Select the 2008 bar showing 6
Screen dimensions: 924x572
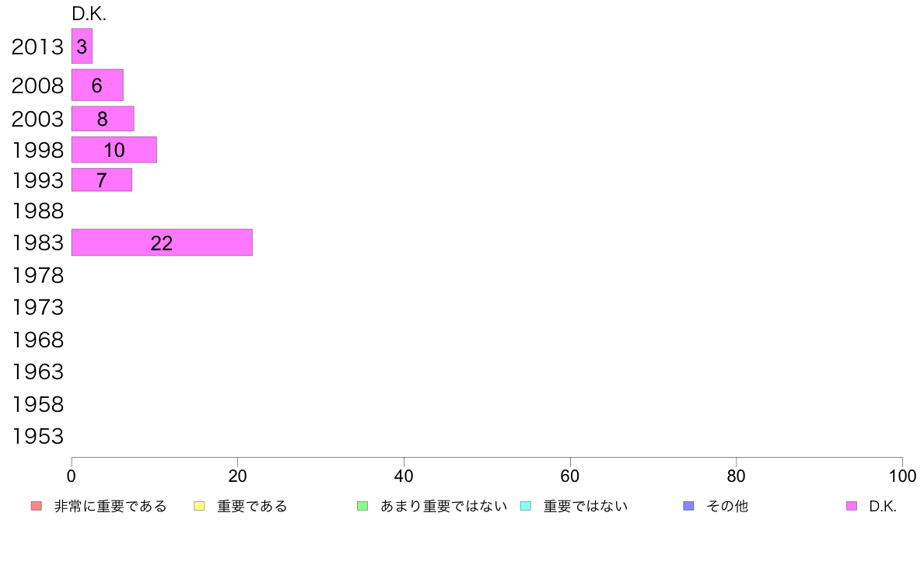coord(97,85)
